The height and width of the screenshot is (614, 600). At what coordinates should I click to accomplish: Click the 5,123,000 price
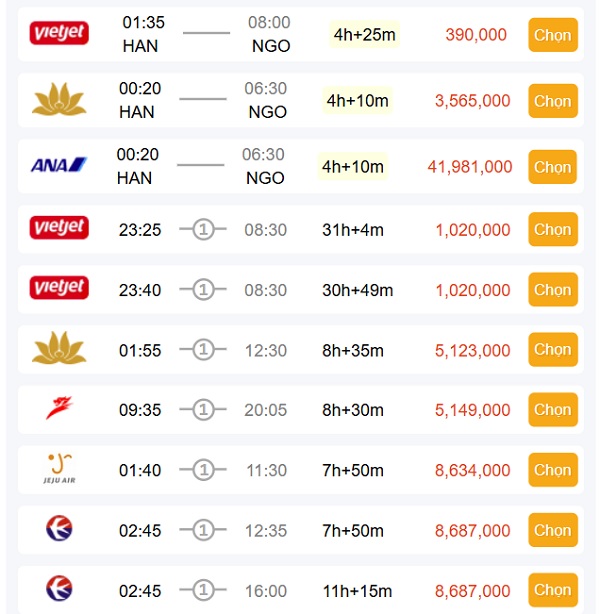click(472, 350)
